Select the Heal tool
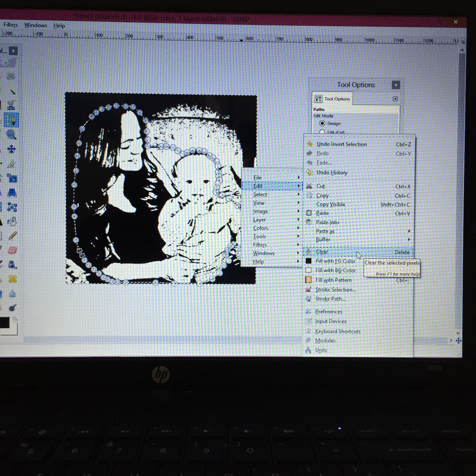This screenshot has width=476, height=476. tap(13, 279)
